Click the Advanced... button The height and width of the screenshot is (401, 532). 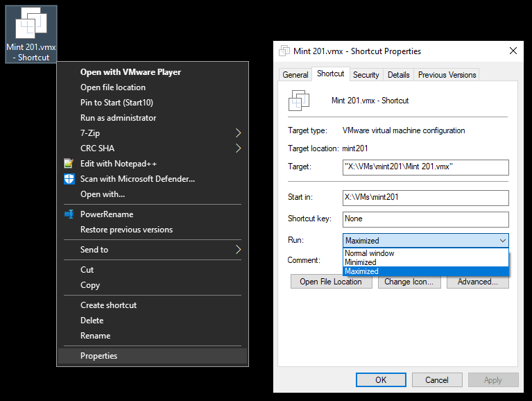478,282
